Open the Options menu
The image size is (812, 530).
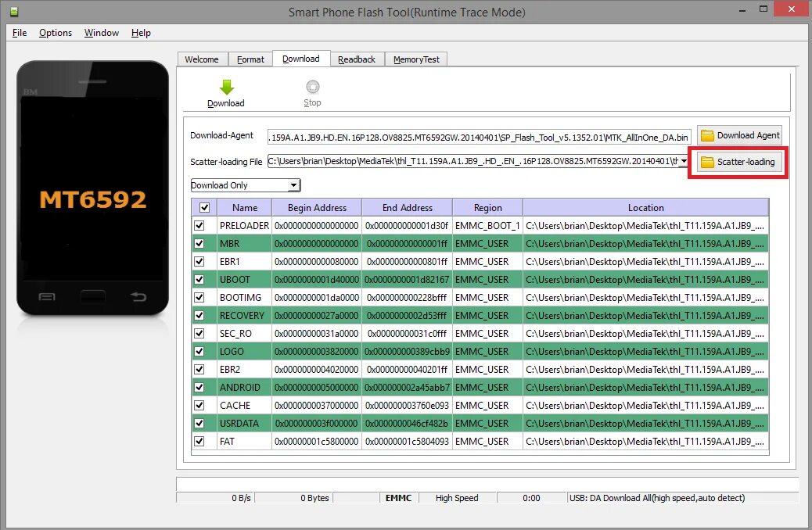pyautogui.click(x=56, y=33)
